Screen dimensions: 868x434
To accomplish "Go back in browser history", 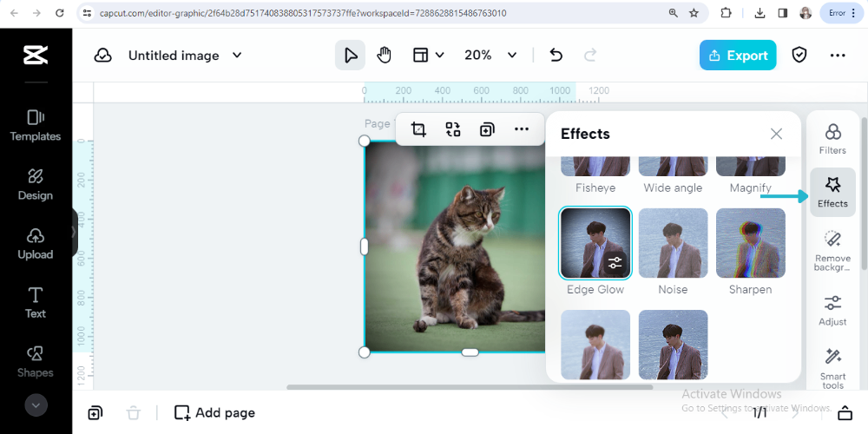I will (14, 13).
